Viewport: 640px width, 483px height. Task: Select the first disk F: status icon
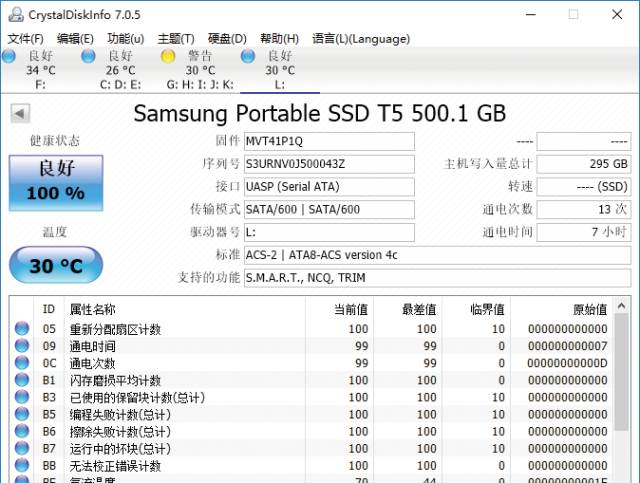coord(9,57)
